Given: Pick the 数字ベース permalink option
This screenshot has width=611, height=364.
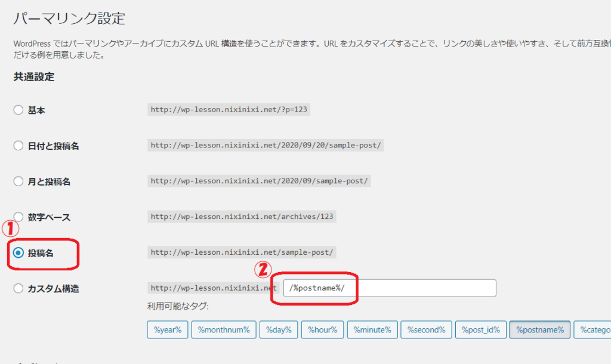Looking at the screenshot, I should coord(18,217).
